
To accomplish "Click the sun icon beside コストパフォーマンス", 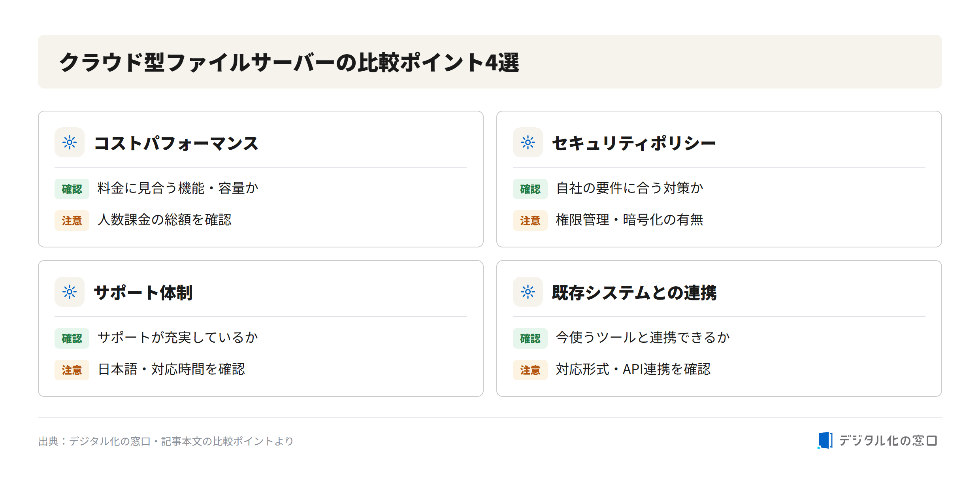I will (70, 142).
